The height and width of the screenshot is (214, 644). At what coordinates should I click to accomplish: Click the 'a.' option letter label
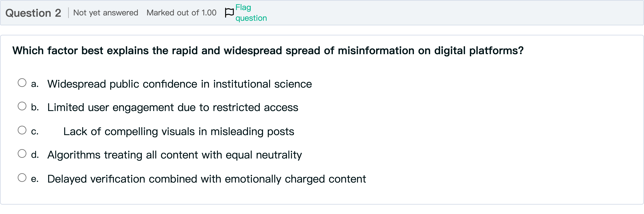35,84
